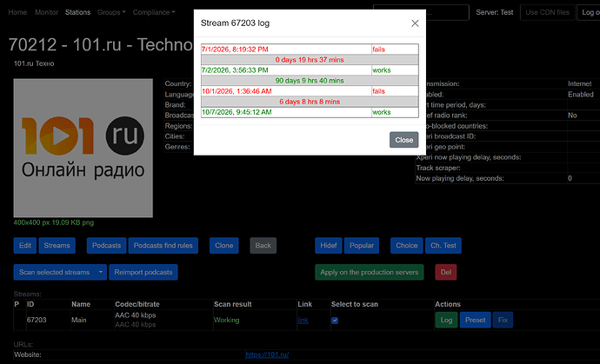Screen dimensions: 600x364
Task: Click the Fix button for Main stream
Action: 503,320
